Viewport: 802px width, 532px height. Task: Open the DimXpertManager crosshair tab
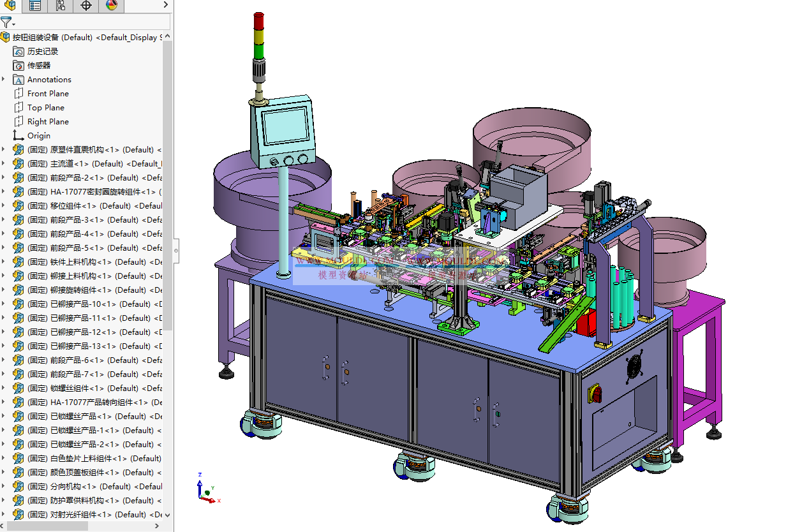86,6
